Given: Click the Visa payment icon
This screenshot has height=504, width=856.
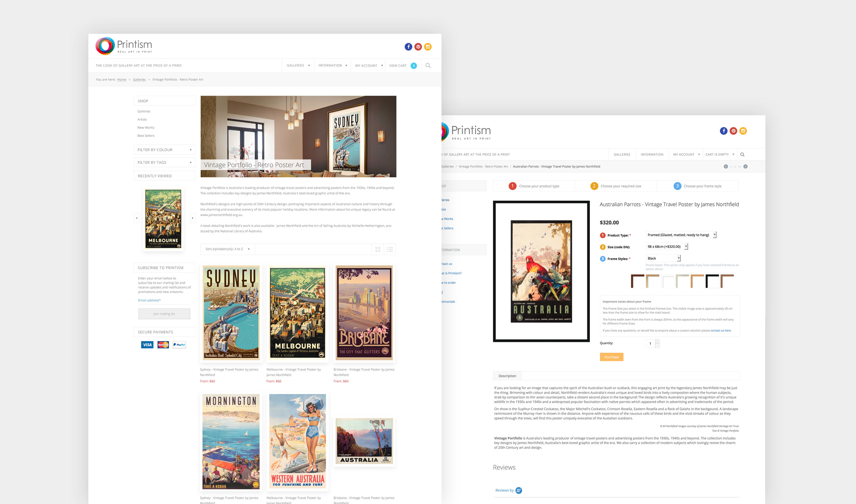Looking at the screenshot, I should (x=147, y=345).
